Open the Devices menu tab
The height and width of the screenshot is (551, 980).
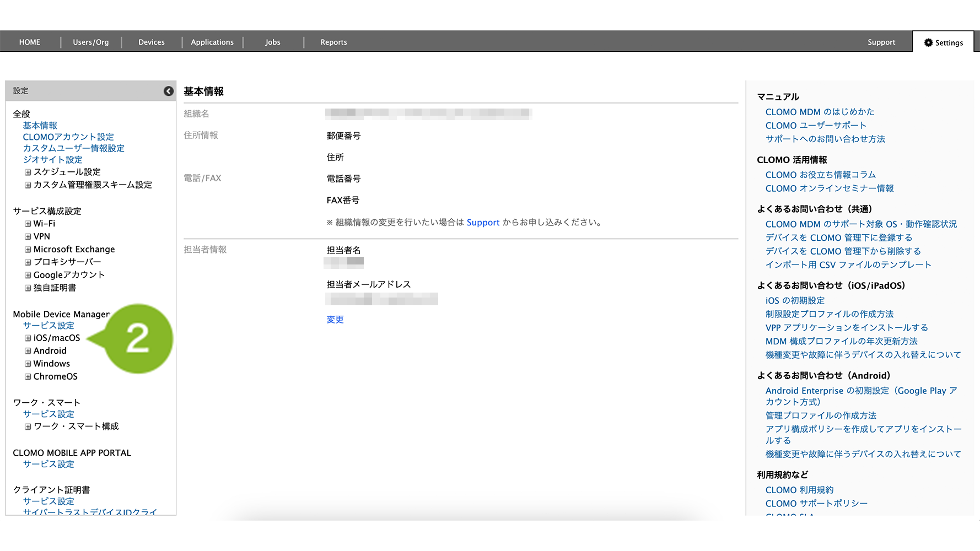click(151, 42)
